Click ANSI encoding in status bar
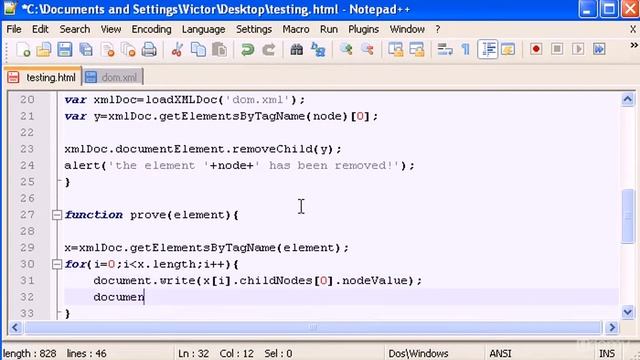640x360 pixels. [x=500, y=353]
